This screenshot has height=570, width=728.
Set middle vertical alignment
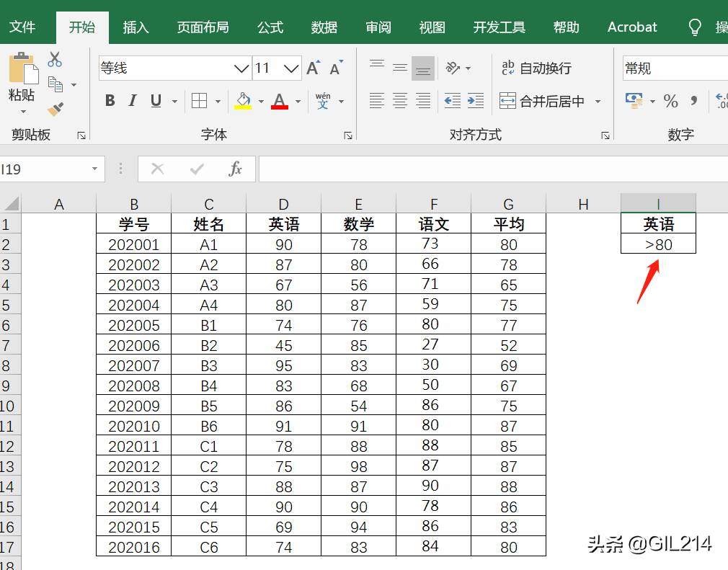tap(400, 68)
